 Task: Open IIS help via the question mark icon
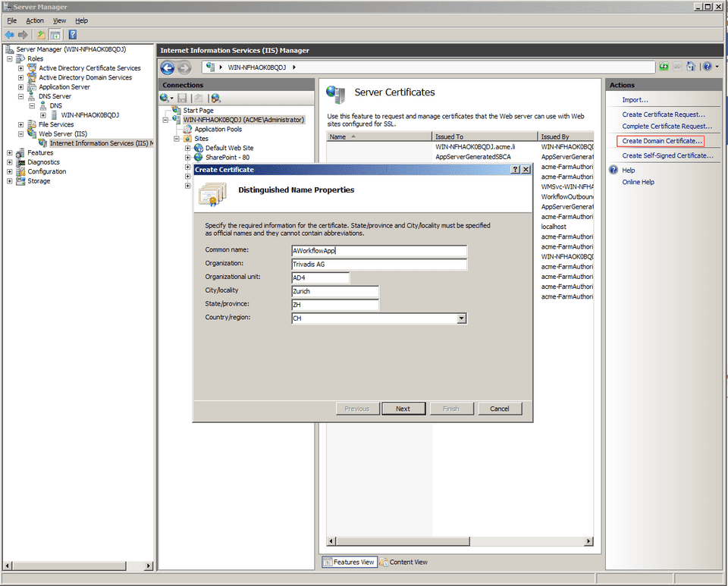[x=707, y=67]
